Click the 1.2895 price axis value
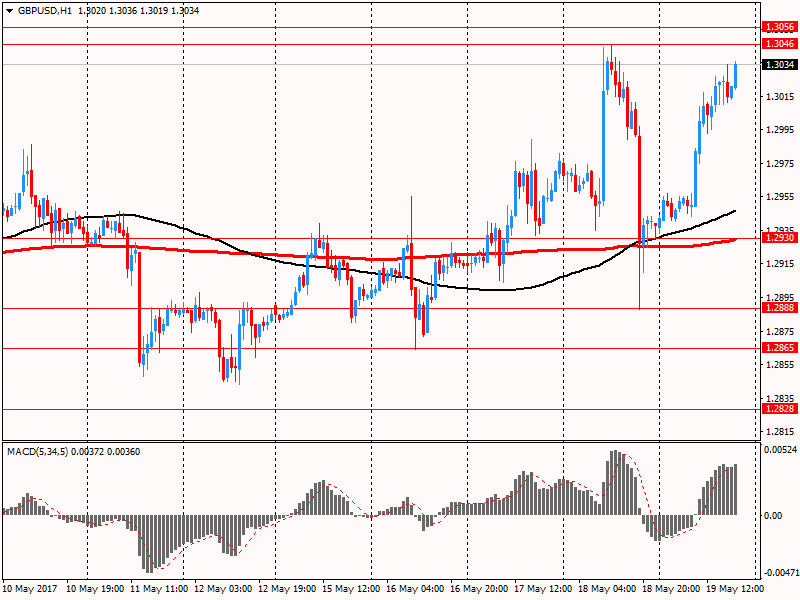Screen dimensions: 800x600 [x=781, y=297]
